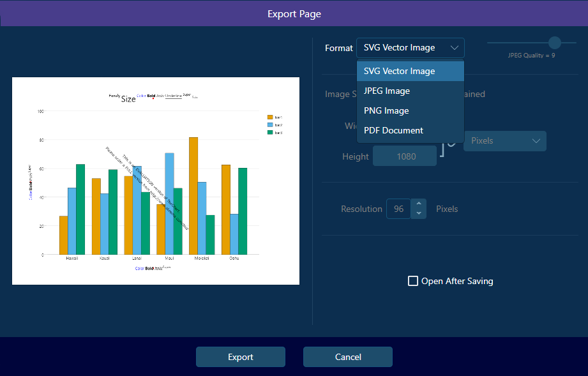This screenshot has height=376, width=588.
Task: Click the Format label text
Action: [x=338, y=48]
